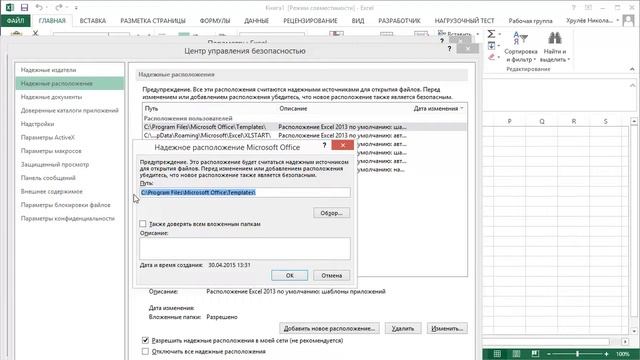This screenshot has width=640, height=360.
Task: Switch to Page Layout view in status bar
Action: coord(516,354)
